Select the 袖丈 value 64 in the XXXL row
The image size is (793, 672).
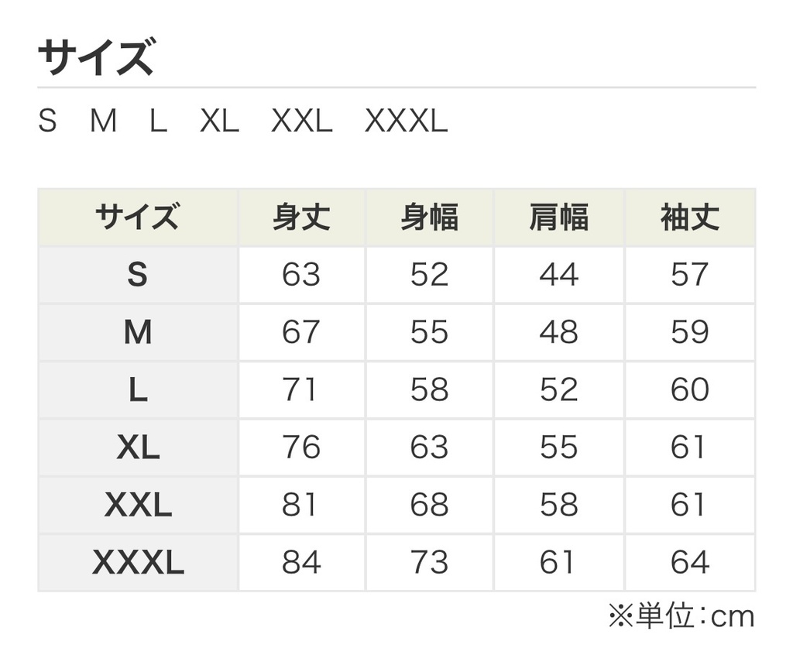690,563
